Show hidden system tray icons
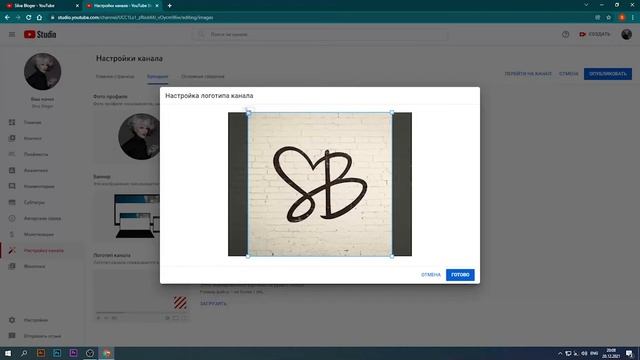The width and height of the screenshot is (640, 360). tap(560, 353)
